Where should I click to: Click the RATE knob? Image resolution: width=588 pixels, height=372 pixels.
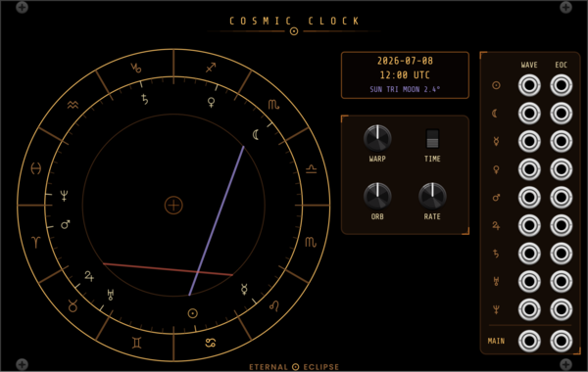432,196
